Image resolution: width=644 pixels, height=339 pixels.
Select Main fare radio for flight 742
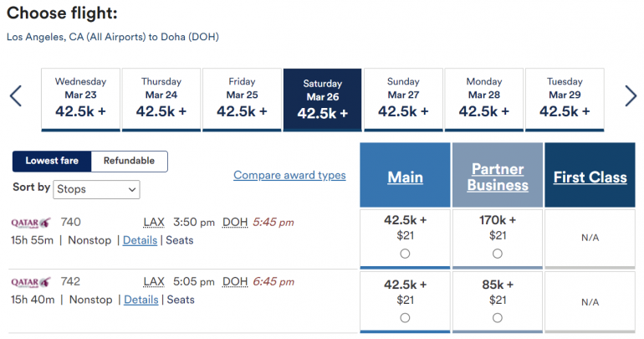tap(405, 317)
